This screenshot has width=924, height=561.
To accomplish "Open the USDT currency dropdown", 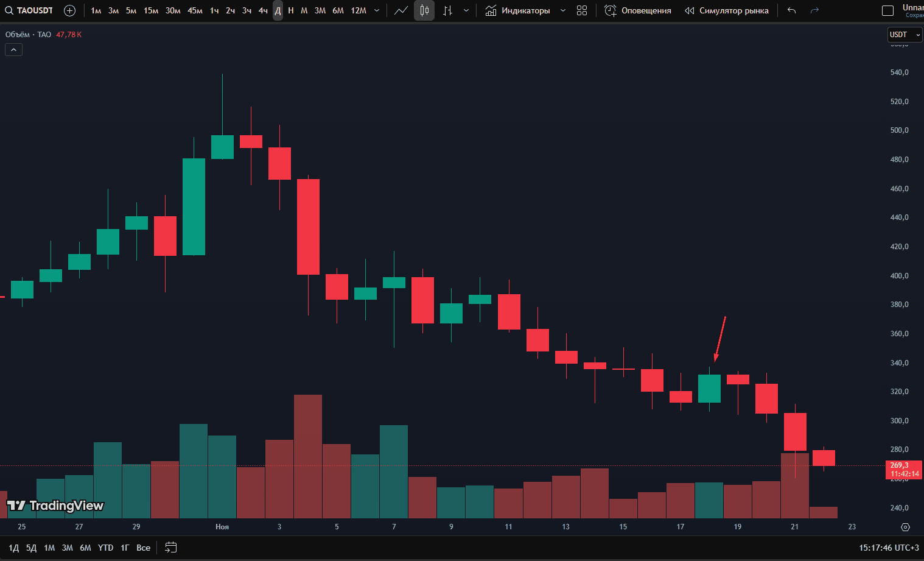I will pos(905,35).
